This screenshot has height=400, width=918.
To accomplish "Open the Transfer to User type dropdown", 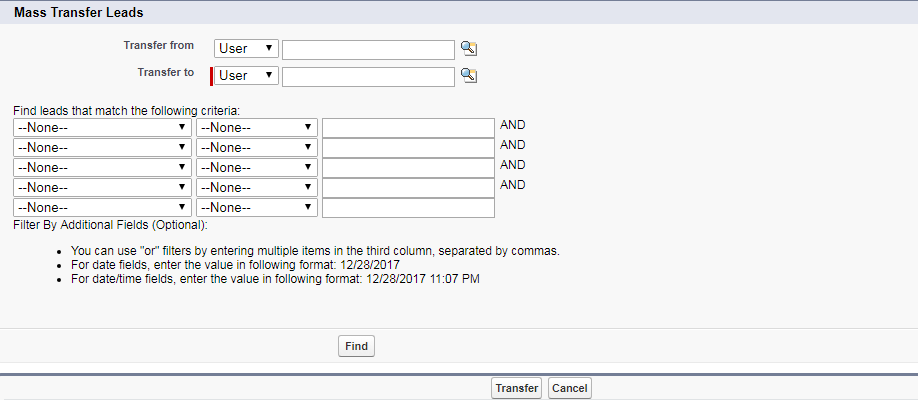I will (x=246, y=76).
